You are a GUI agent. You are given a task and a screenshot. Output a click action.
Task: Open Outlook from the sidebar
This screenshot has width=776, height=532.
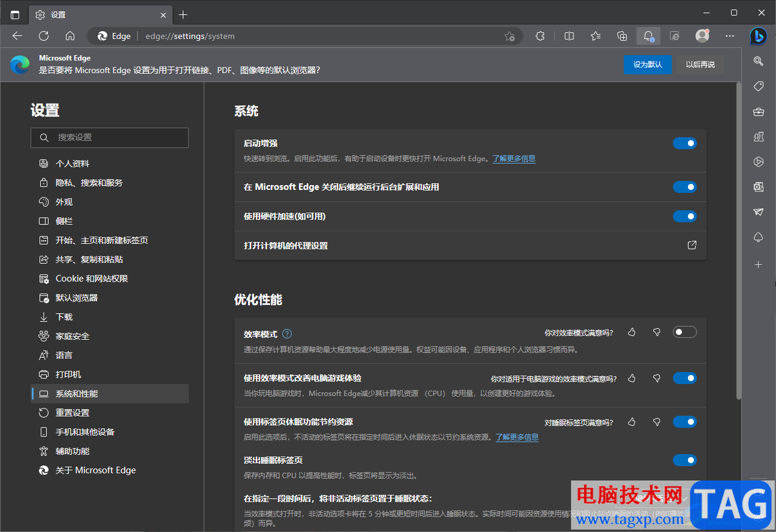pyautogui.click(x=758, y=187)
